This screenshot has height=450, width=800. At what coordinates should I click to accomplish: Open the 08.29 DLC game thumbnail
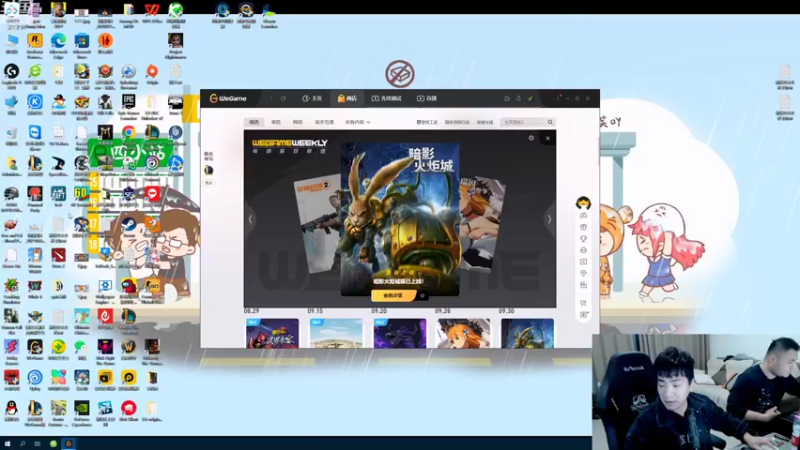tap(272, 333)
